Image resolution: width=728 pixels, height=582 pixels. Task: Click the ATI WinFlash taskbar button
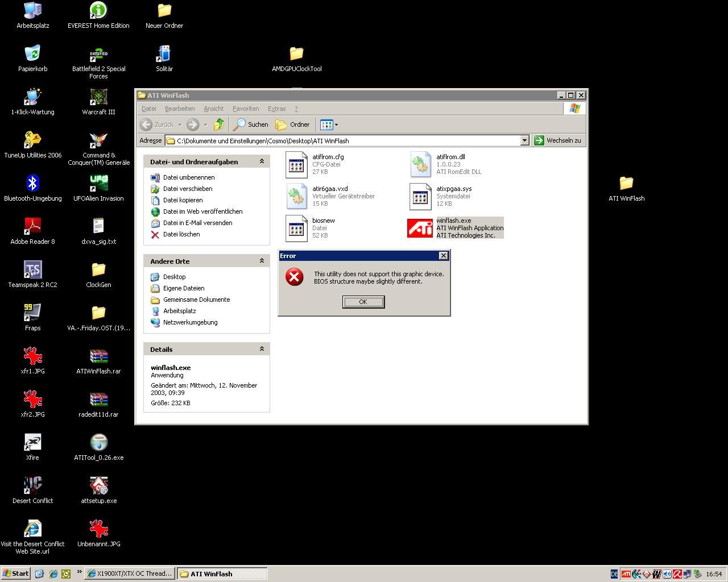pyautogui.click(x=222, y=573)
